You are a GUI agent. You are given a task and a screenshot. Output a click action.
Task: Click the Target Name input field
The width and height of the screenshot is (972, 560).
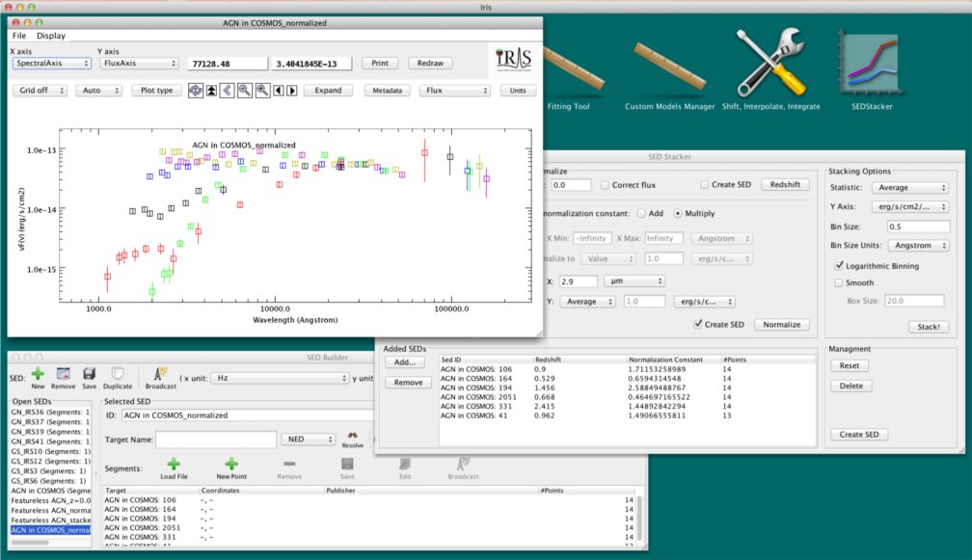(216, 440)
